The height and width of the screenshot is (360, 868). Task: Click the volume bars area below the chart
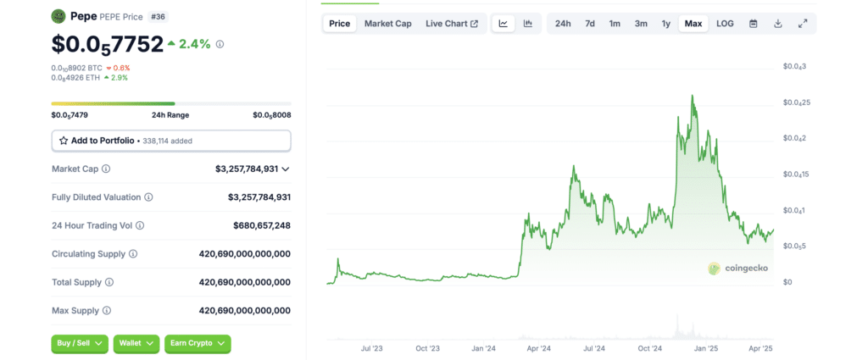click(x=549, y=327)
